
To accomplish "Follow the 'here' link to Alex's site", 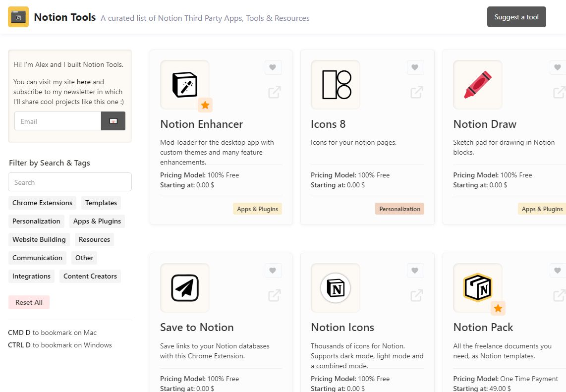I will [83, 82].
